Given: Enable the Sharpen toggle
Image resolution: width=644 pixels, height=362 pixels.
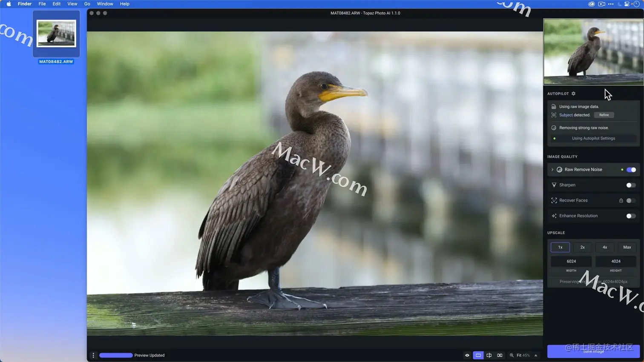Looking at the screenshot, I should pyautogui.click(x=631, y=185).
